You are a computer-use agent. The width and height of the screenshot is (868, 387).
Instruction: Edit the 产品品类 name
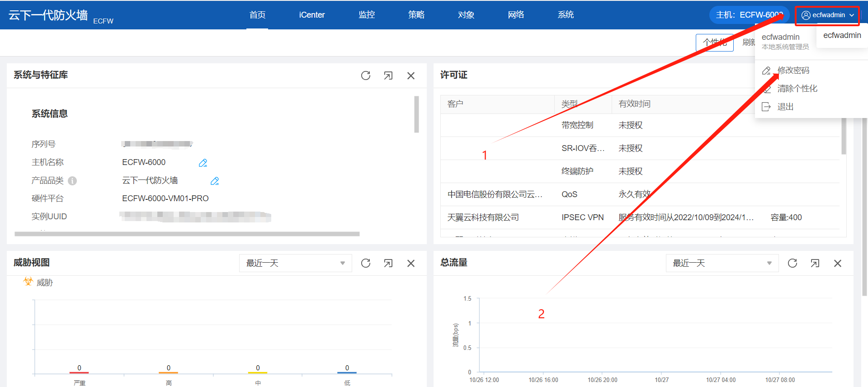[215, 181]
